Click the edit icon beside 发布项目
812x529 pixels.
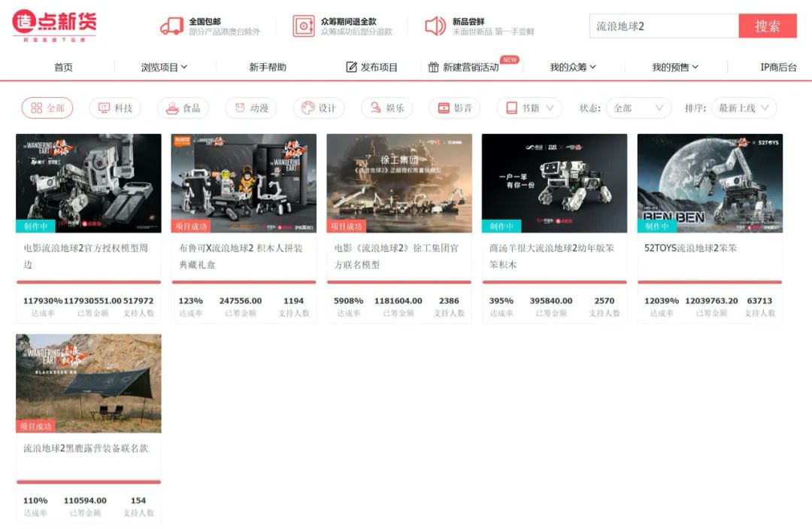351,67
